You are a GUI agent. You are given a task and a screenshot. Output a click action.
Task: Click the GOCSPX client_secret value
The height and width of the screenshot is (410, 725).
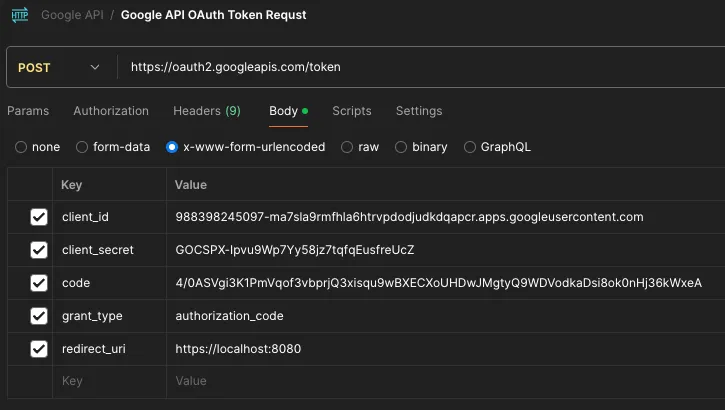pyautogui.click(x=295, y=250)
